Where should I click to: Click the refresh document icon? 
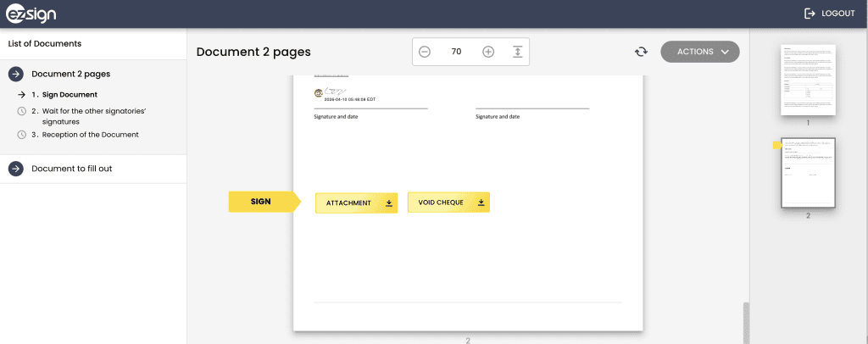(642, 52)
